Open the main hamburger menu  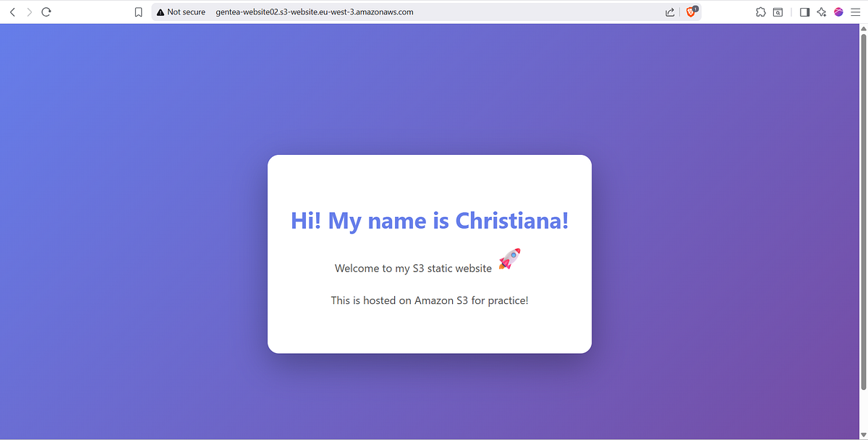click(855, 12)
